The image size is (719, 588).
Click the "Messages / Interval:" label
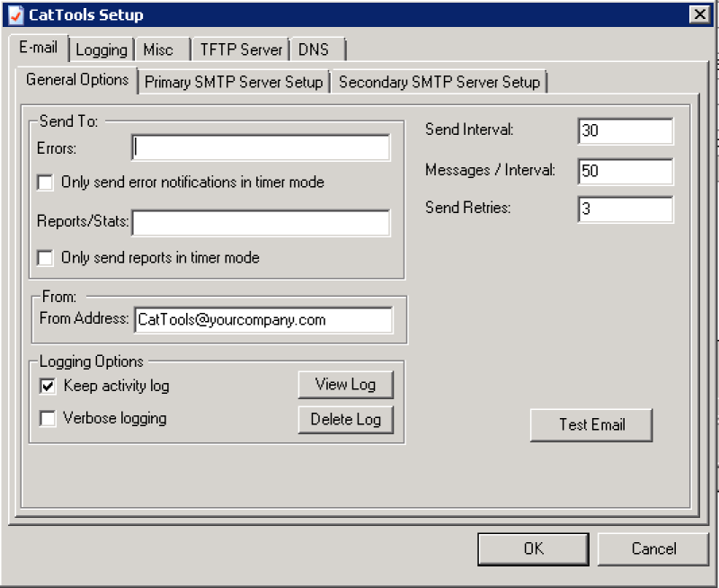[490, 170]
